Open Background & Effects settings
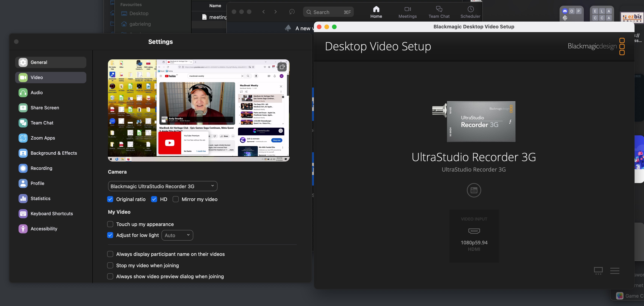Screen dimensions: 644x306 click(51, 153)
